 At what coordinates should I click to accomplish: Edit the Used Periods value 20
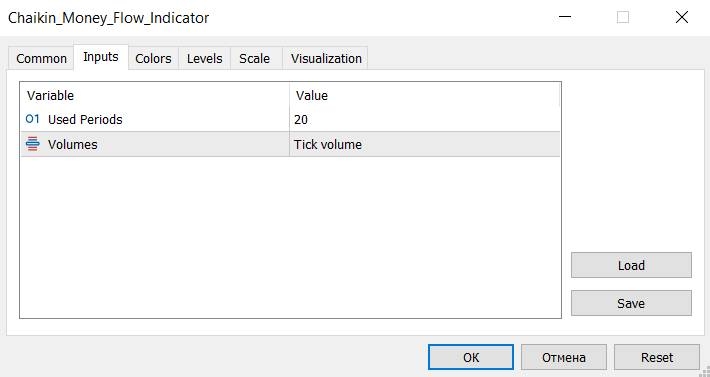tap(424, 119)
